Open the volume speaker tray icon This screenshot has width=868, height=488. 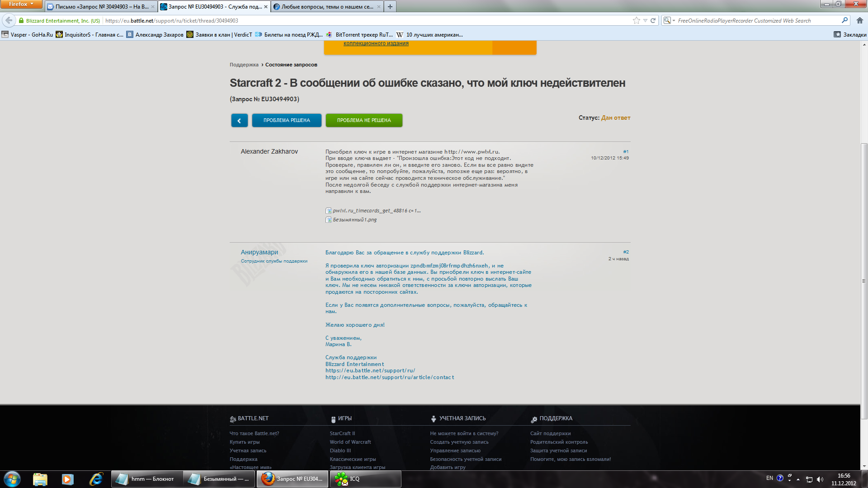pos(820,479)
